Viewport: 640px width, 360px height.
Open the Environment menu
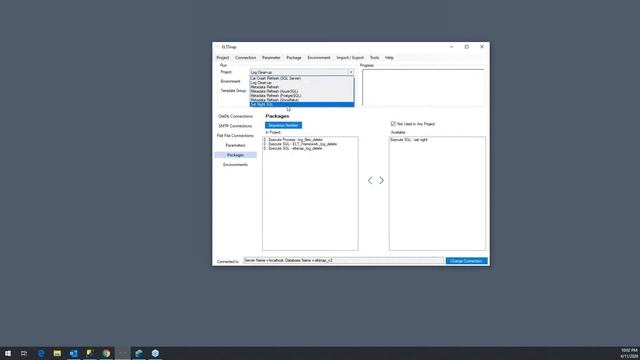tap(319, 58)
